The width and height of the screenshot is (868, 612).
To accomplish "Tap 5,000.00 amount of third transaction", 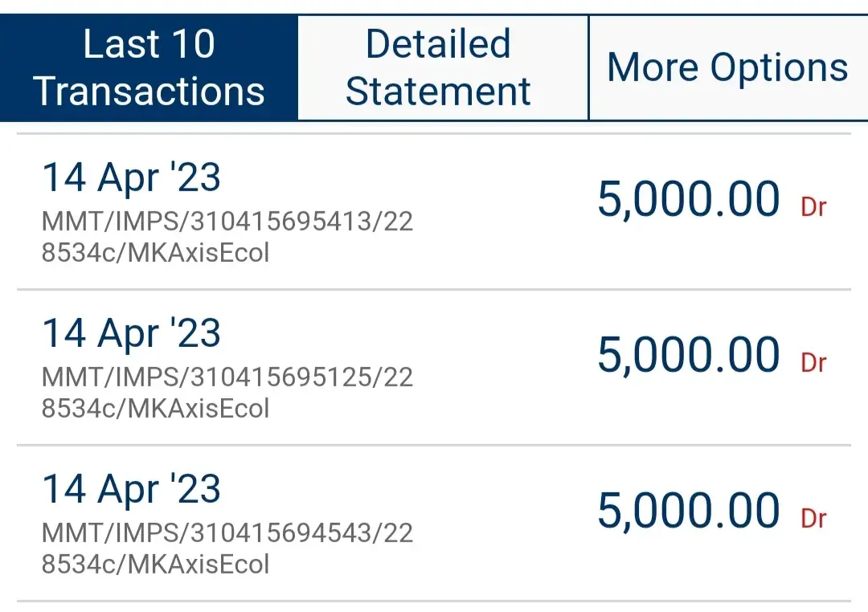I will [x=688, y=512].
